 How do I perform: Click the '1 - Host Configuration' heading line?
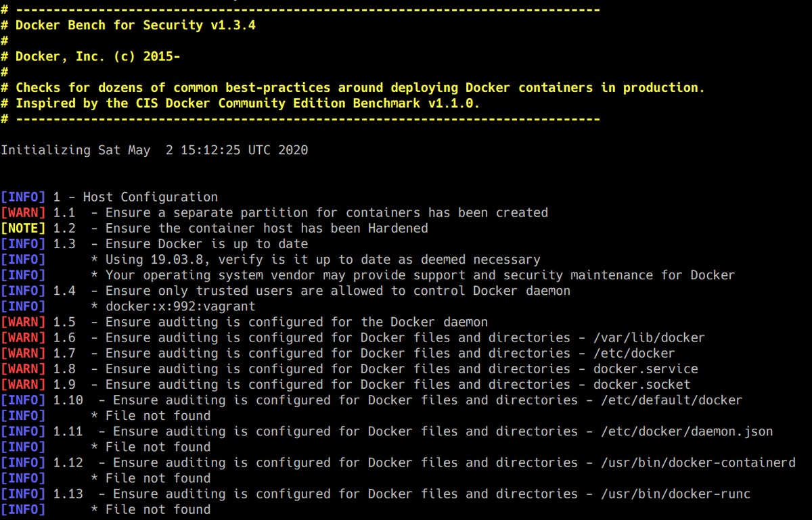(x=110, y=197)
